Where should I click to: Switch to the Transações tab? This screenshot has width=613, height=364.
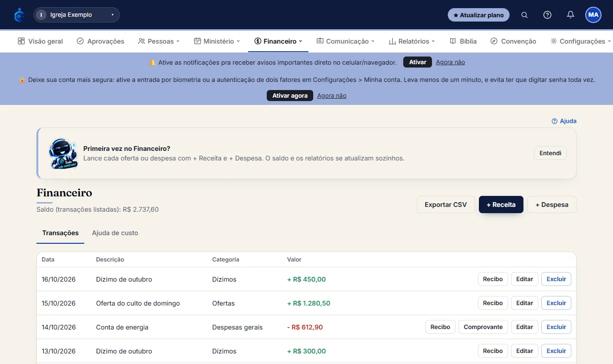(60, 233)
